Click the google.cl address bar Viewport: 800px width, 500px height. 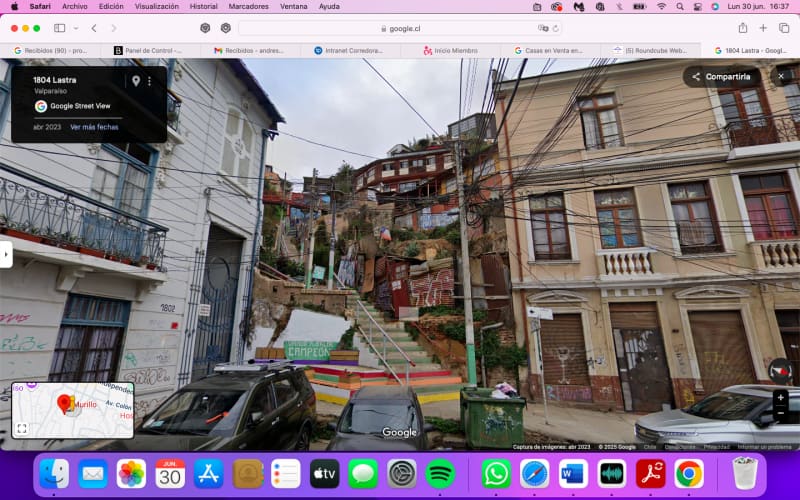(401, 29)
